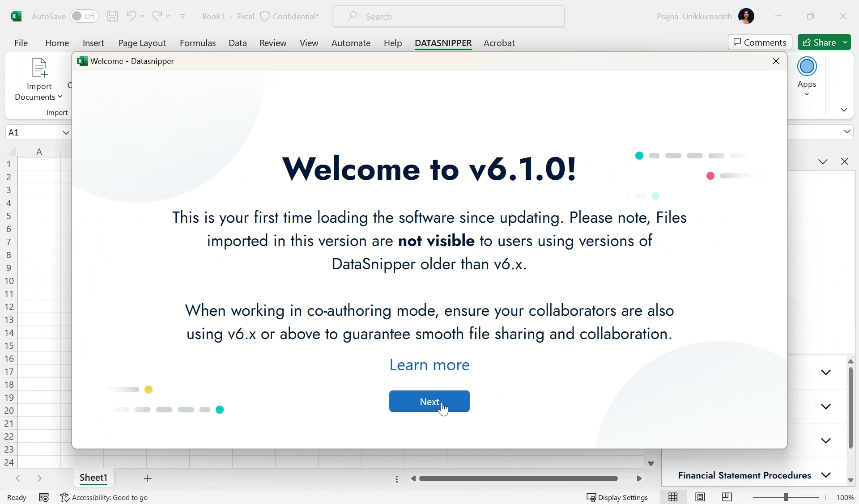Open the Formulas tab
This screenshot has width=859, height=504.
[x=198, y=43]
